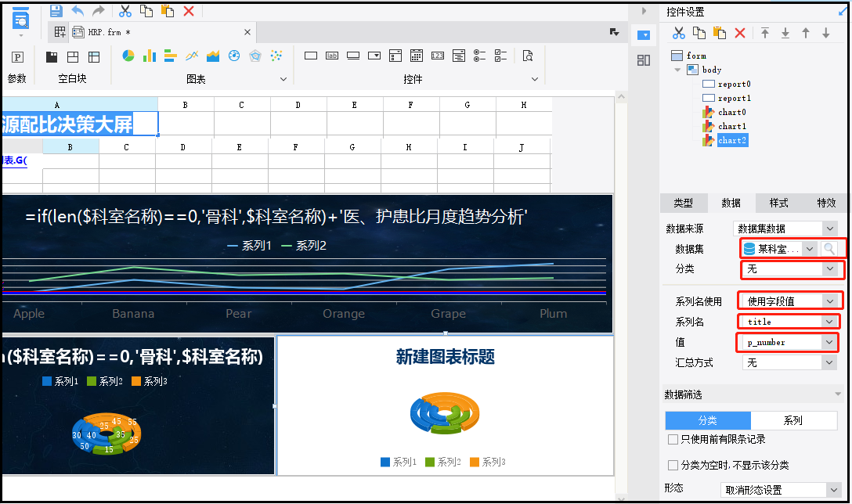Switch to the 样式 tab

[778, 203]
